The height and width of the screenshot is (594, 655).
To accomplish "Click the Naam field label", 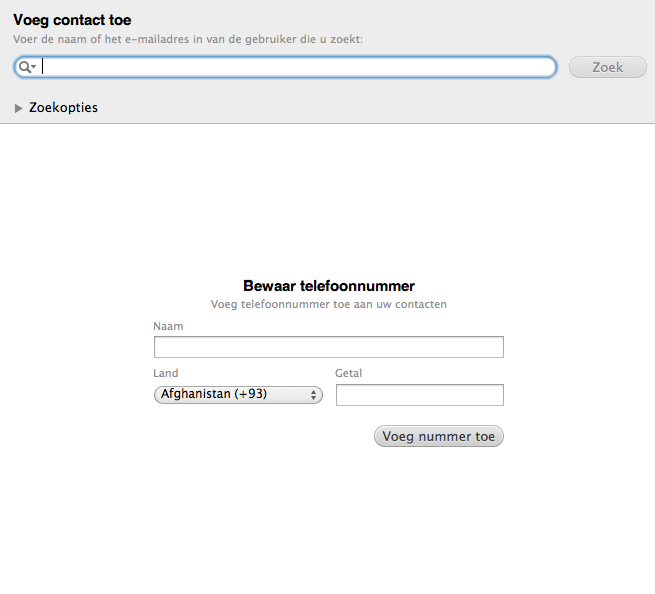I will coord(168,326).
